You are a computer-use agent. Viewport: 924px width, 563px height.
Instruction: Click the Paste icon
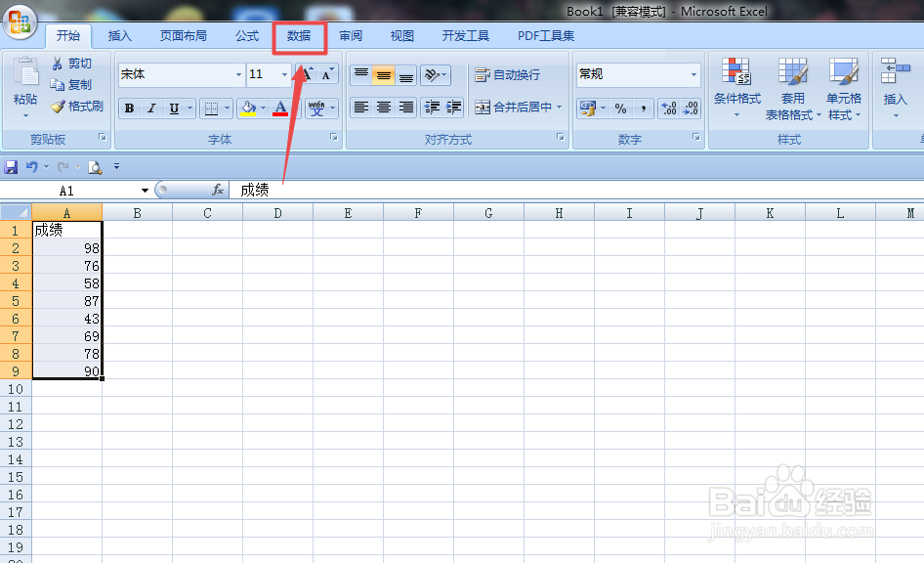tap(25, 73)
